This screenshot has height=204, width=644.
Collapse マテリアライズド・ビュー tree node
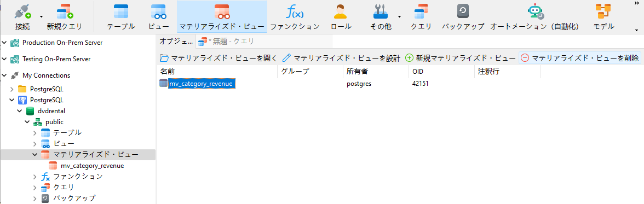click(x=35, y=155)
